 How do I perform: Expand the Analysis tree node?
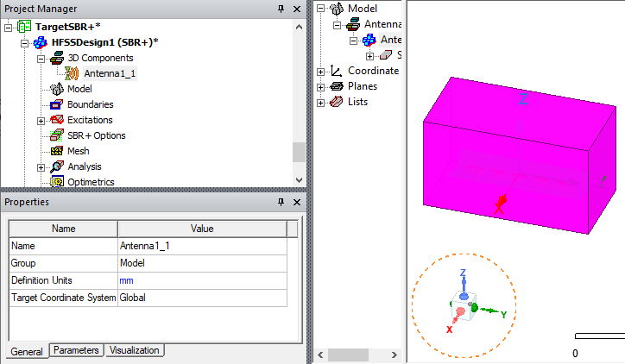click(x=41, y=166)
